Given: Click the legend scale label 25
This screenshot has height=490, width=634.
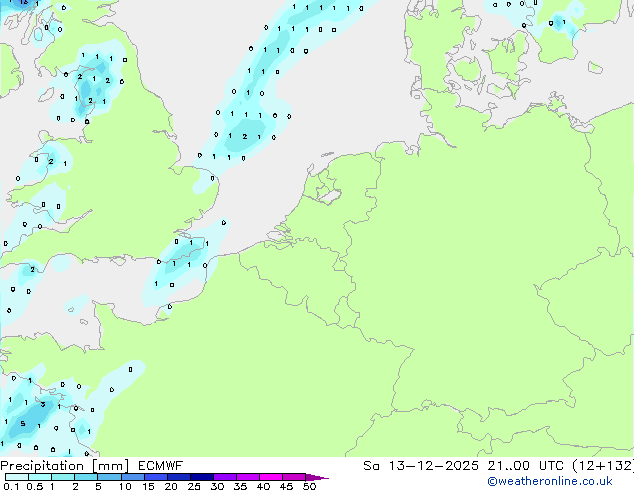Looking at the screenshot, I should (x=194, y=486).
